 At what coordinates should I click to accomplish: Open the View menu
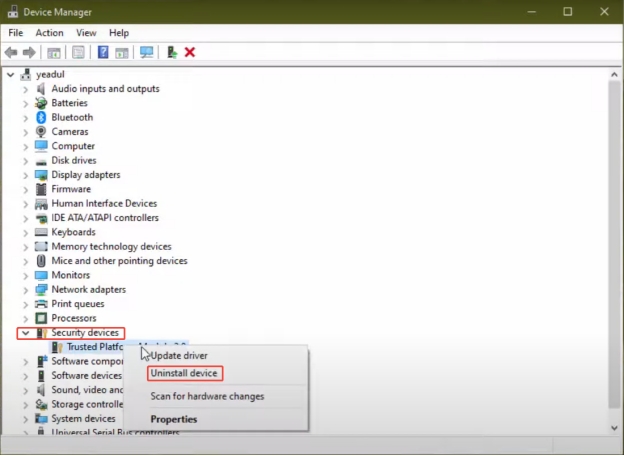point(86,33)
